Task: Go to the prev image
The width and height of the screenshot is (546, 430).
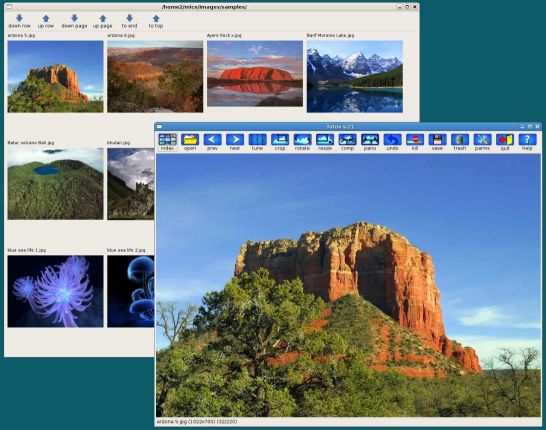Action: pyautogui.click(x=212, y=142)
